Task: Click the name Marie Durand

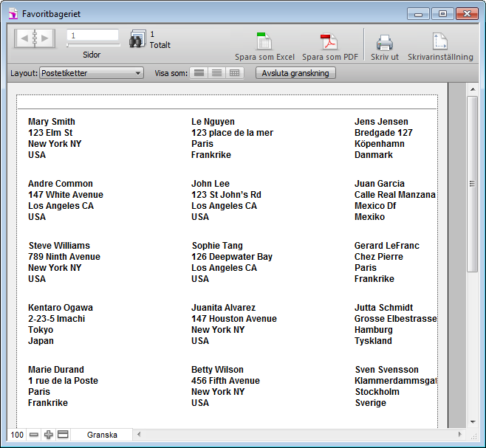Action: (x=56, y=369)
